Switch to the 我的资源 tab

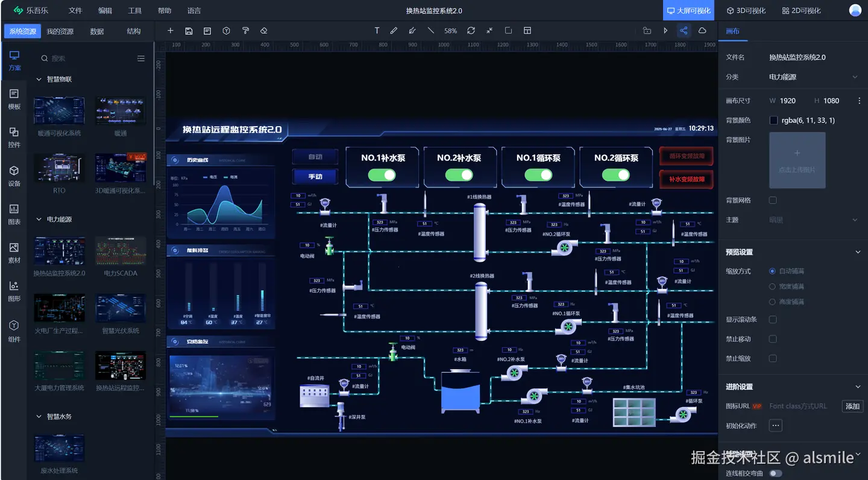(x=60, y=31)
